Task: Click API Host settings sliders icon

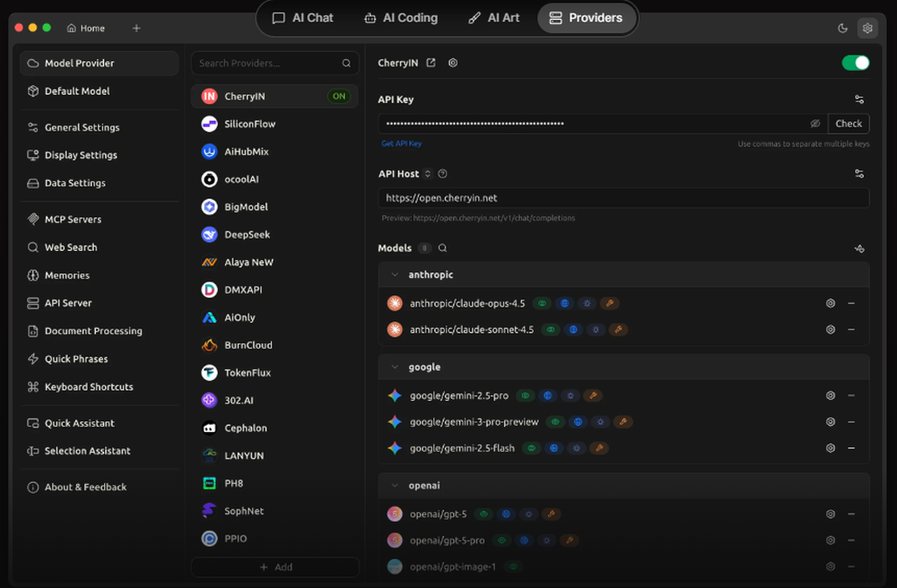Action: click(859, 174)
